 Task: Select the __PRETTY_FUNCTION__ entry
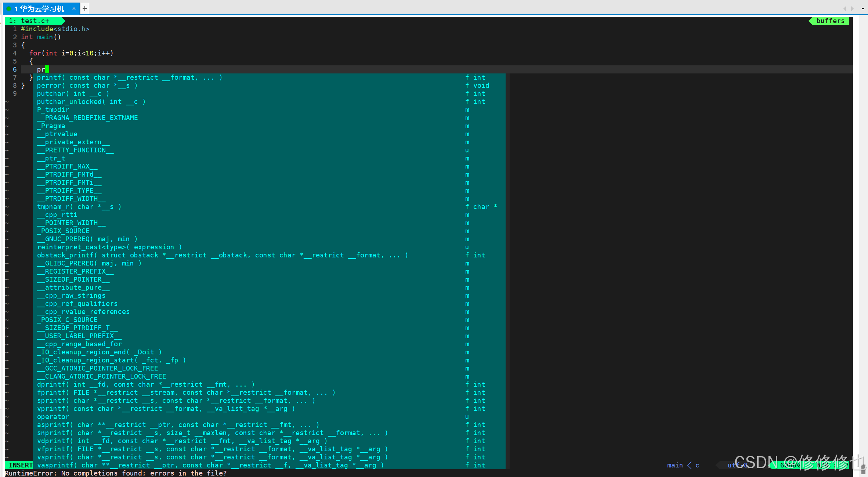75,150
